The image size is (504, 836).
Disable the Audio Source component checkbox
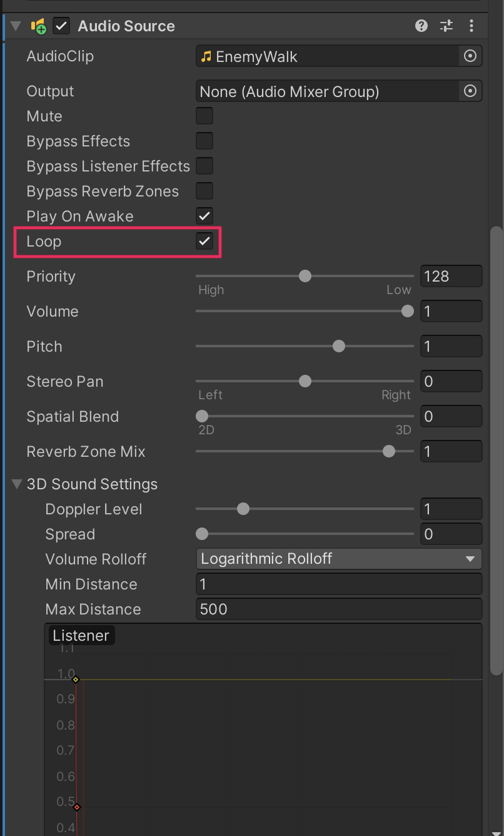tap(61, 26)
